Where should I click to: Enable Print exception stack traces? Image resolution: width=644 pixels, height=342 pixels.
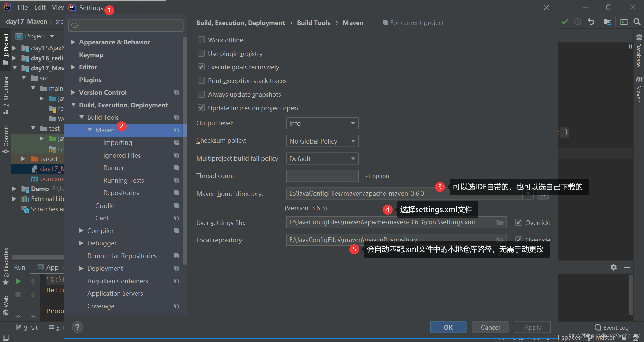[201, 80]
